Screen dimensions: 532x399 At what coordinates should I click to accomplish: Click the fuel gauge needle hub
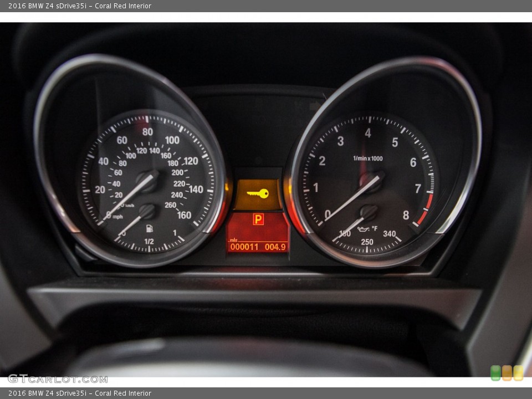(x=147, y=211)
